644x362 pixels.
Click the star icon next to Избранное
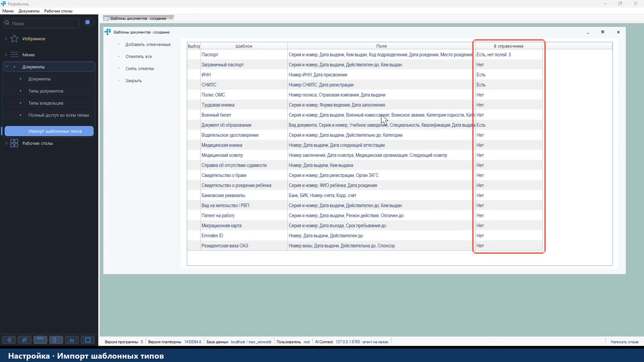click(14, 39)
